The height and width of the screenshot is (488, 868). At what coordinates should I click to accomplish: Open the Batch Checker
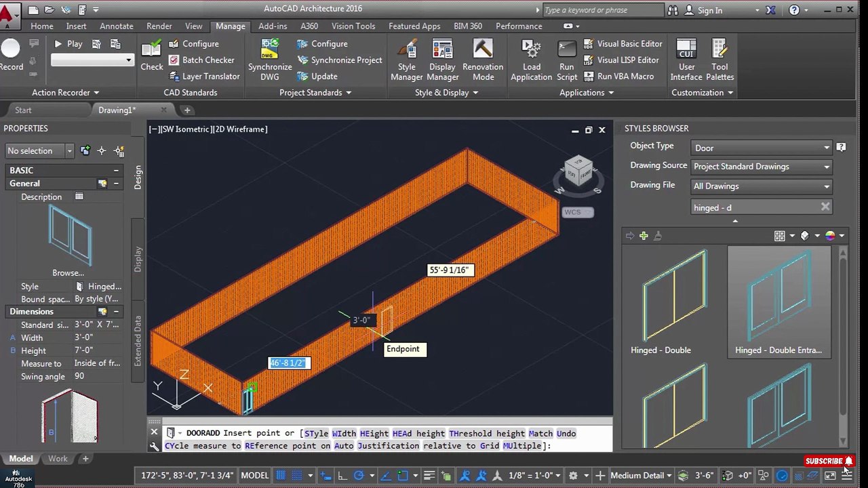coord(201,60)
